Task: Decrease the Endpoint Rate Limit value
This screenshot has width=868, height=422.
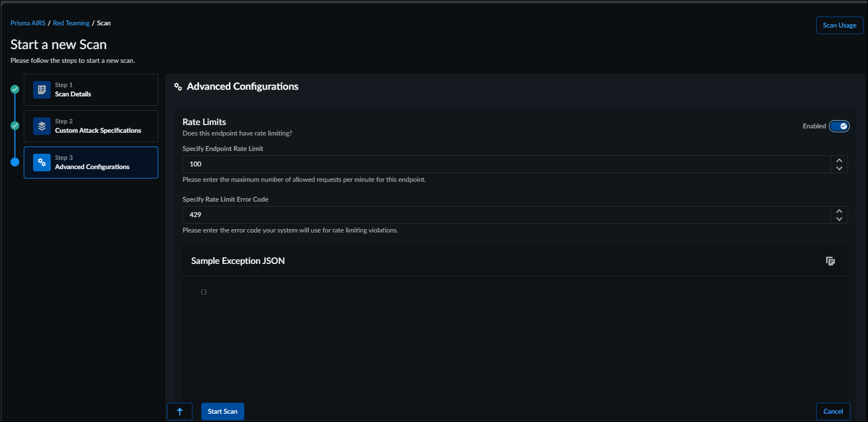Action: coord(839,168)
